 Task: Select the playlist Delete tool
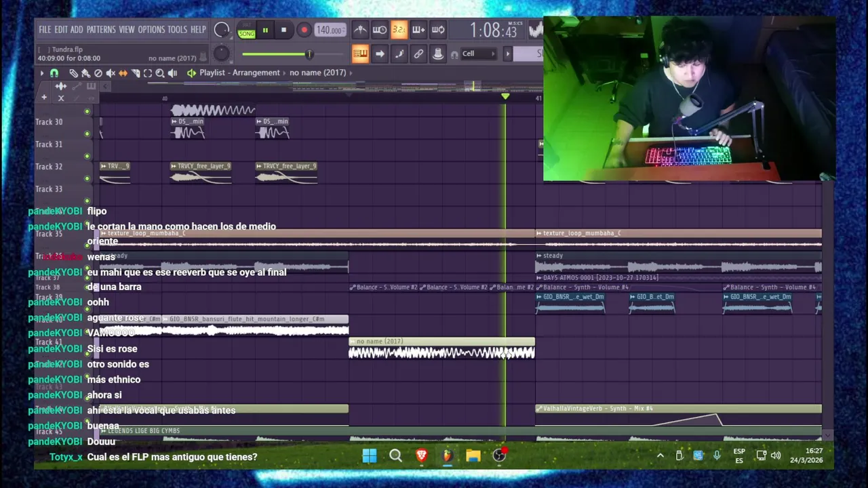tap(98, 73)
